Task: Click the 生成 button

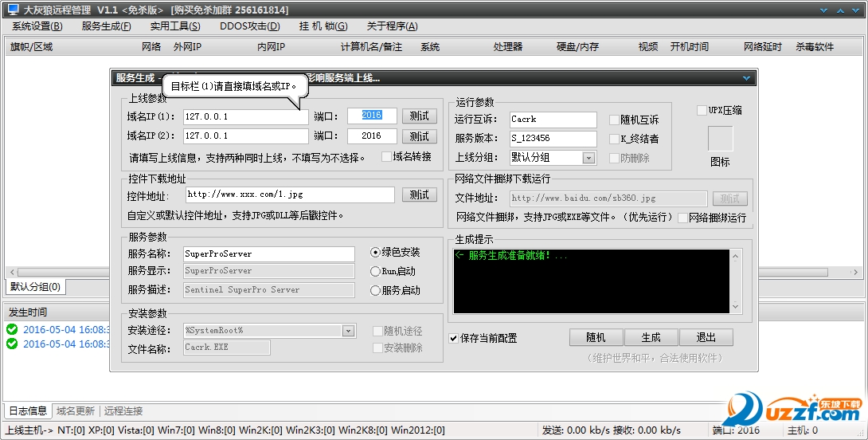Action: (651, 337)
